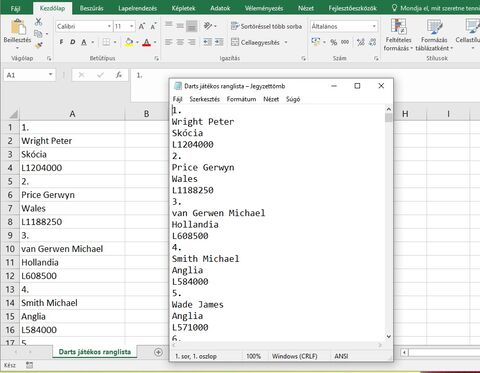Open the Fájl tab in Excel
This screenshot has width=480, height=373.
[15, 8]
